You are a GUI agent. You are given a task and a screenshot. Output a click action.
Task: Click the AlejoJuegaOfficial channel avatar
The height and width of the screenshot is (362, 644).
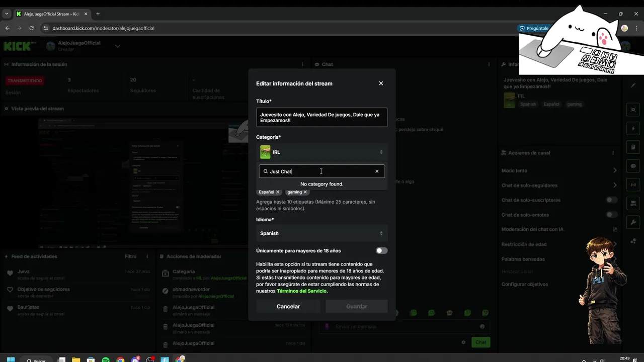[x=50, y=46]
